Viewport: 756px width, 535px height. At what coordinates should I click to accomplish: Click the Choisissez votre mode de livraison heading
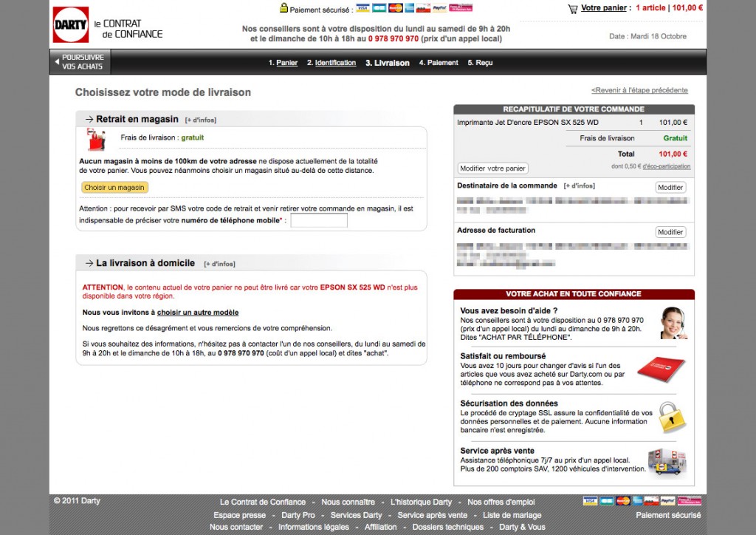pyautogui.click(x=163, y=92)
